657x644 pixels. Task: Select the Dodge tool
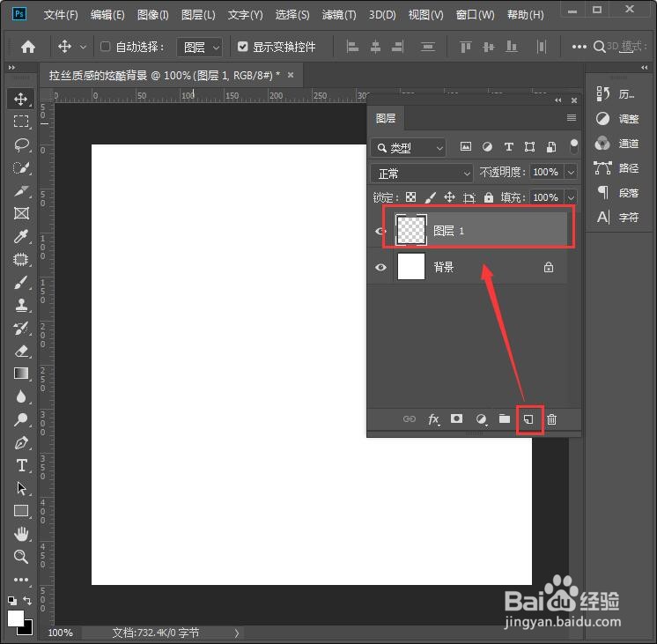point(21,419)
